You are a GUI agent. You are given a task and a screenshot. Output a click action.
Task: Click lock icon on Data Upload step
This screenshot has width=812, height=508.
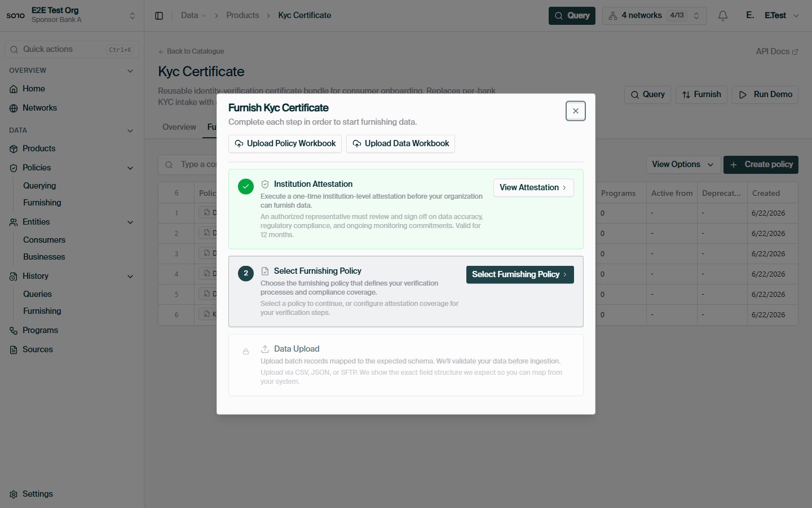click(x=246, y=352)
